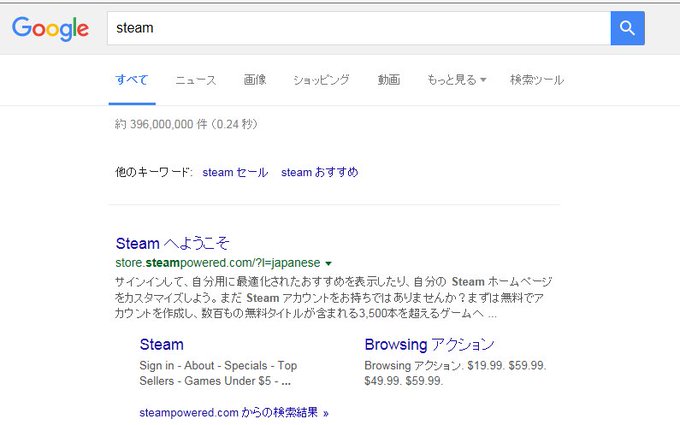
Task: Click the Sign in - About - Specials snippet text
Action: click(x=218, y=373)
